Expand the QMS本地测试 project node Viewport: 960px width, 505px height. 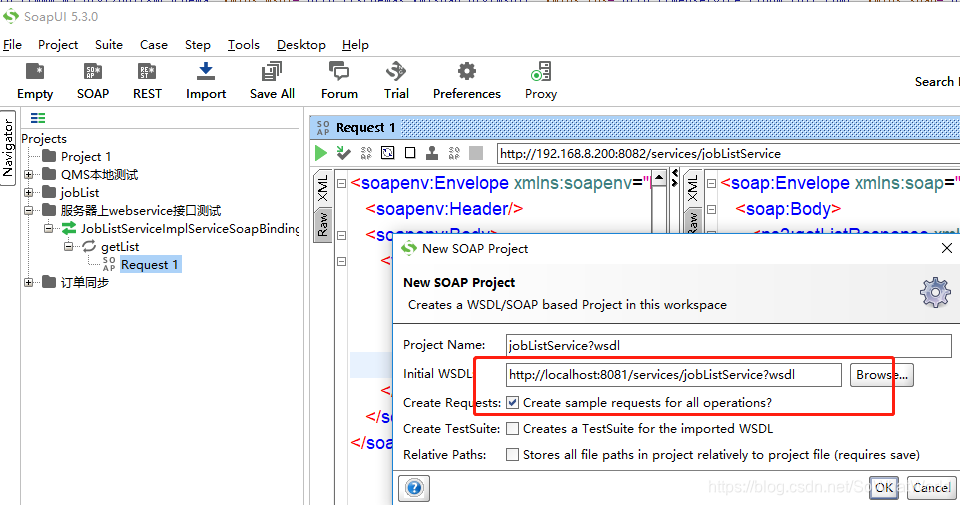[28, 174]
